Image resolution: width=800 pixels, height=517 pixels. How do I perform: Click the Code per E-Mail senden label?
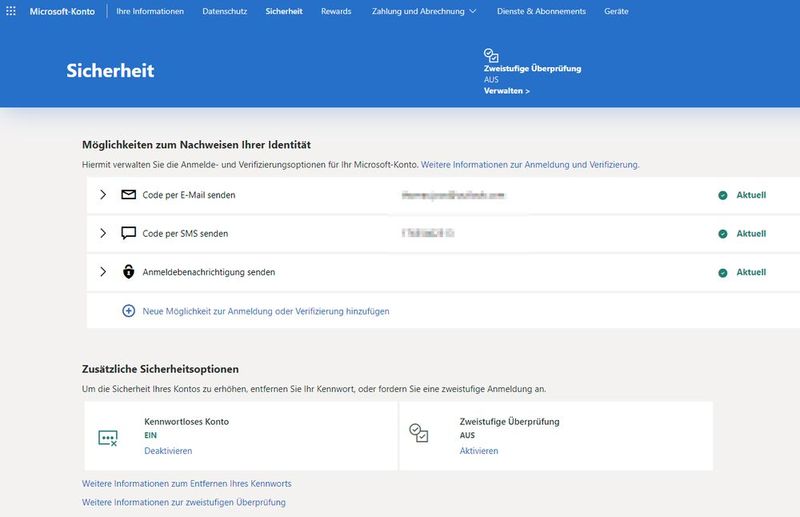pos(189,195)
